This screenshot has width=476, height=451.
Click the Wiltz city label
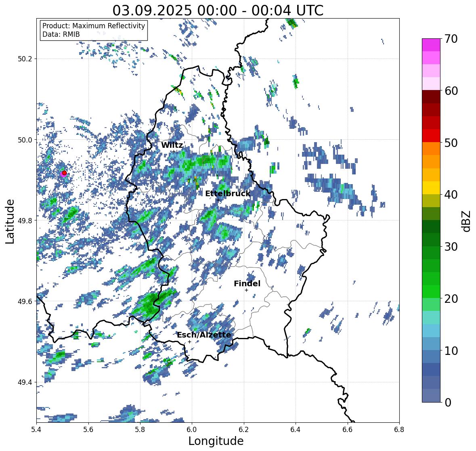(x=172, y=145)
